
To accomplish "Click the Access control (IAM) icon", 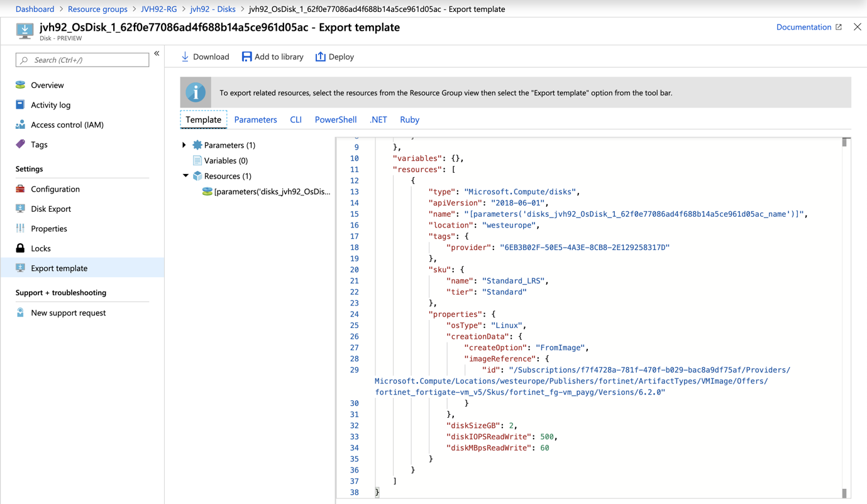I will click(x=20, y=124).
